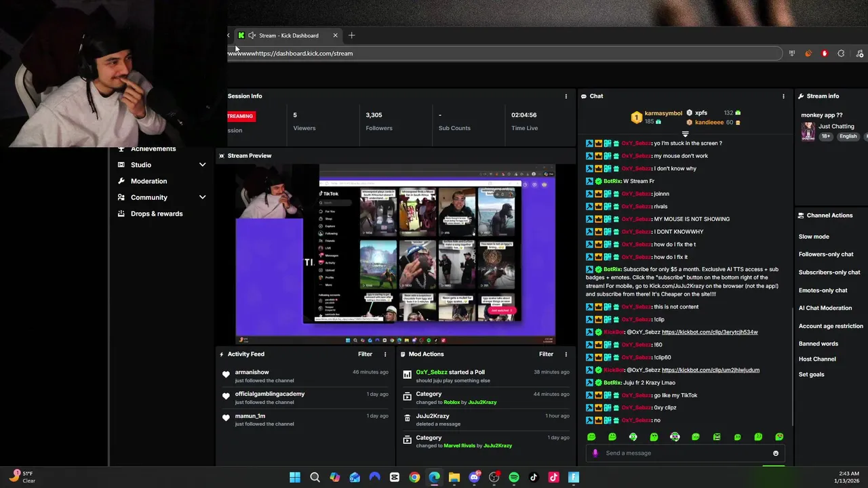The width and height of the screenshot is (868, 488).
Task: Click officialgamblingacademy follower entry
Action: pyautogui.click(x=270, y=394)
